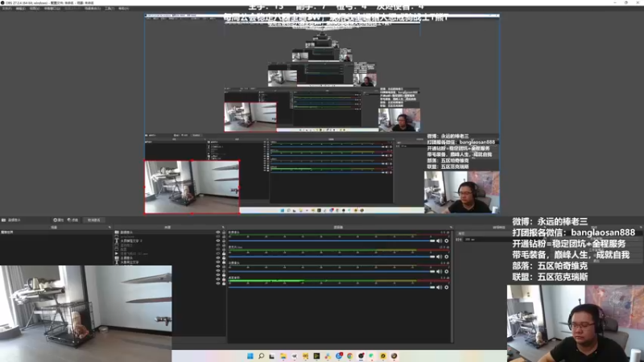Select red-bordered cat-cage camera in preview
Screen dimensions: 644x362
click(192, 187)
